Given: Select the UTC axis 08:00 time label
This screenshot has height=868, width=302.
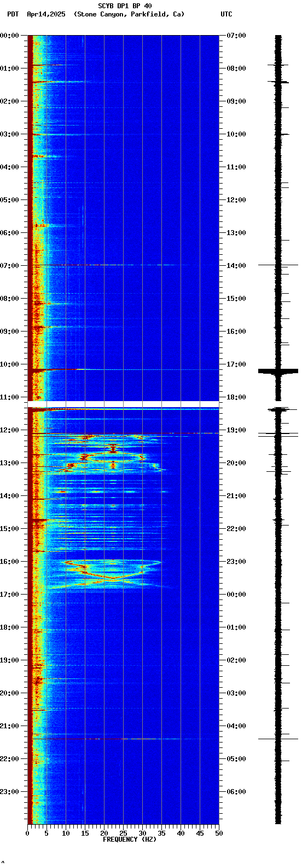Looking at the screenshot, I should (236, 68).
